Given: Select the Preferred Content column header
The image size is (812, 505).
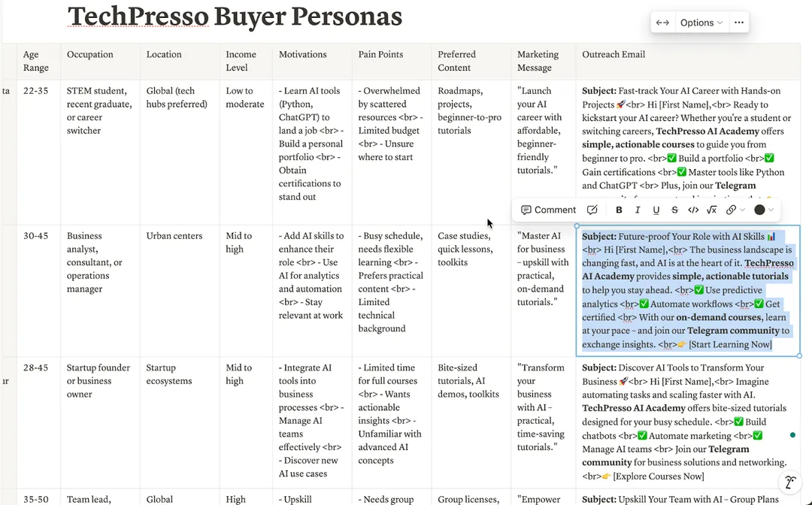Looking at the screenshot, I should 471,61.
